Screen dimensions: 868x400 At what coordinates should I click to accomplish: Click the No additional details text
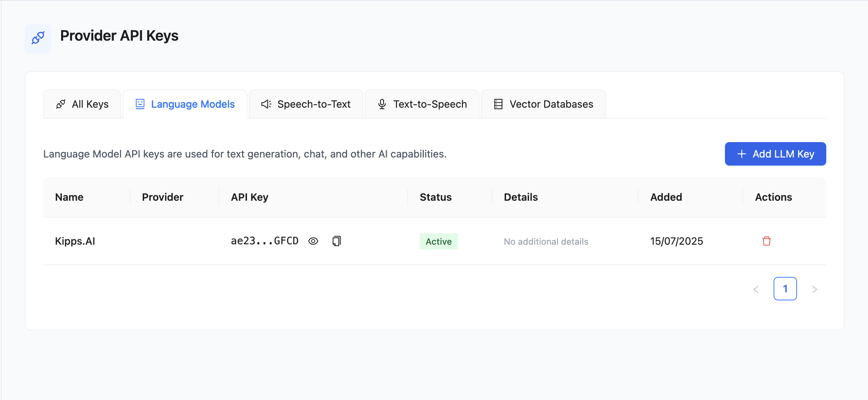click(x=546, y=241)
